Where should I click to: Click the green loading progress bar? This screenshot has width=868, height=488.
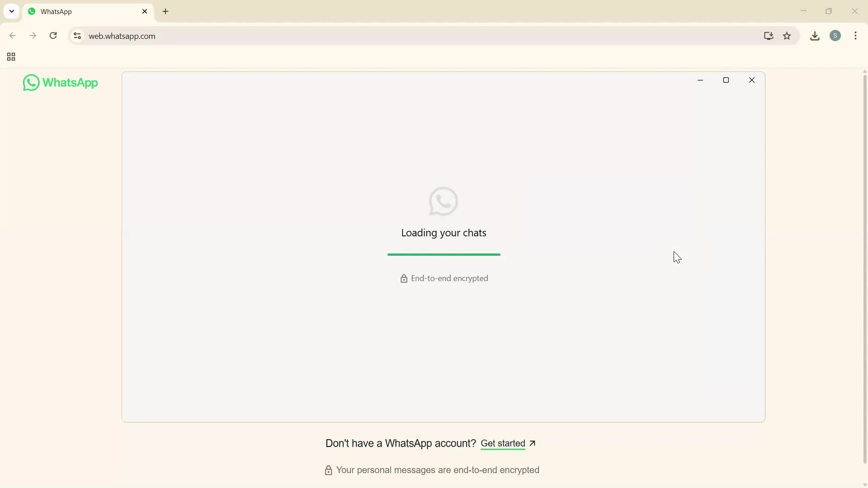pos(443,254)
